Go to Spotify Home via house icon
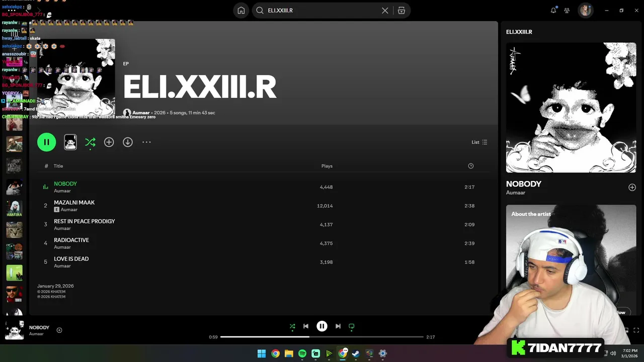Image resolution: width=644 pixels, height=362 pixels. tap(241, 11)
